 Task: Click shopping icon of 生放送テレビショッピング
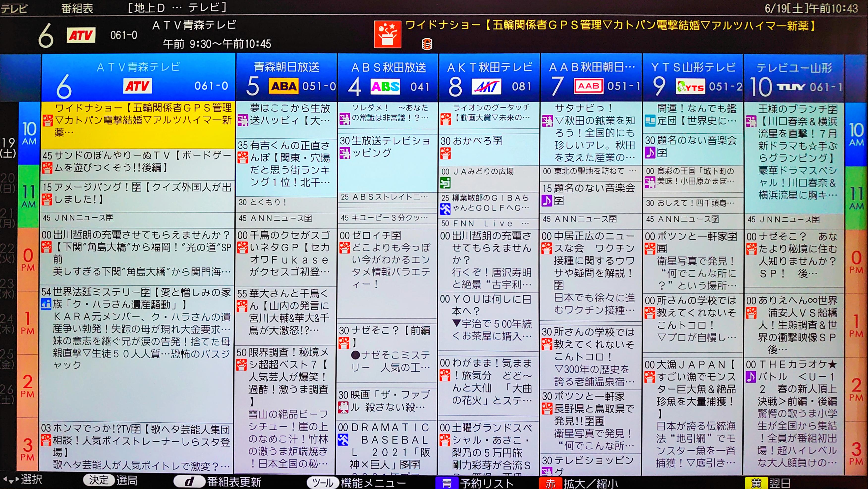click(x=345, y=153)
